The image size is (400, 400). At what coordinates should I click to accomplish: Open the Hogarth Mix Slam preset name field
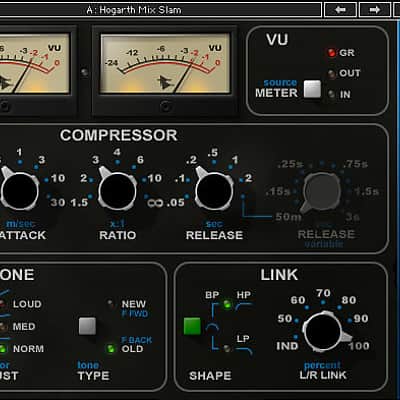(x=160, y=10)
